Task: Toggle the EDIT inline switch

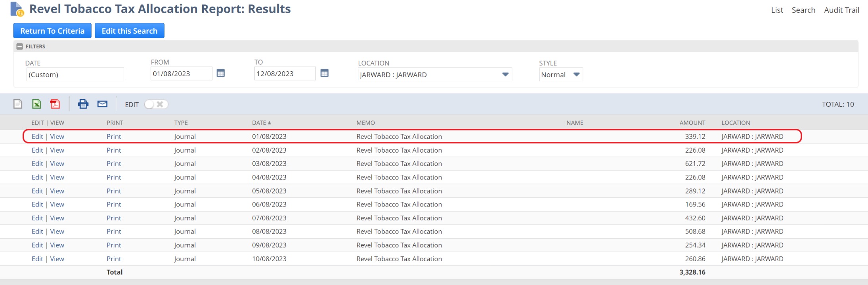Action: coord(156,104)
